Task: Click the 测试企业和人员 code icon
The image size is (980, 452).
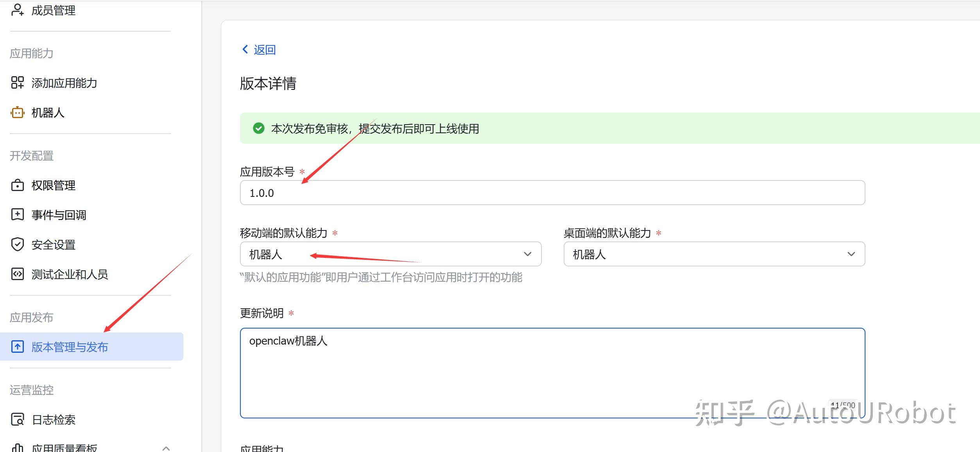Action: pos(17,274)
